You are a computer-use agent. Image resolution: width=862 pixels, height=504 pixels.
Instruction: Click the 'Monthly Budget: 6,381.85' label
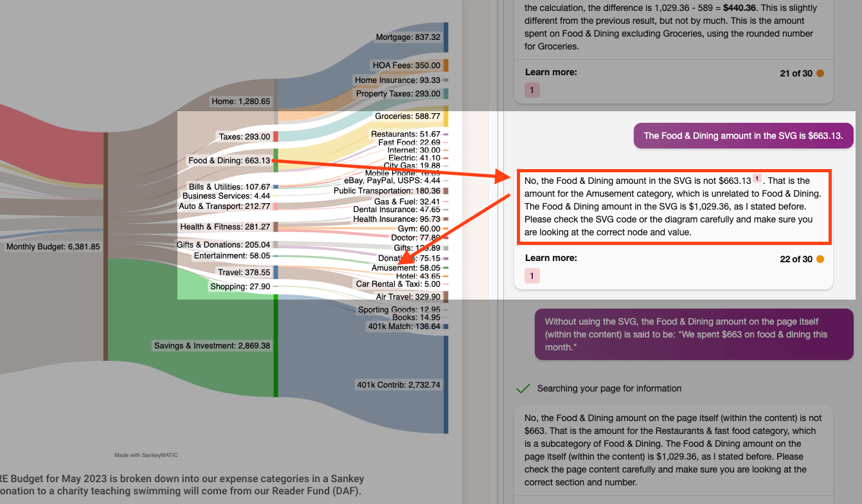(x=53, y=247)
